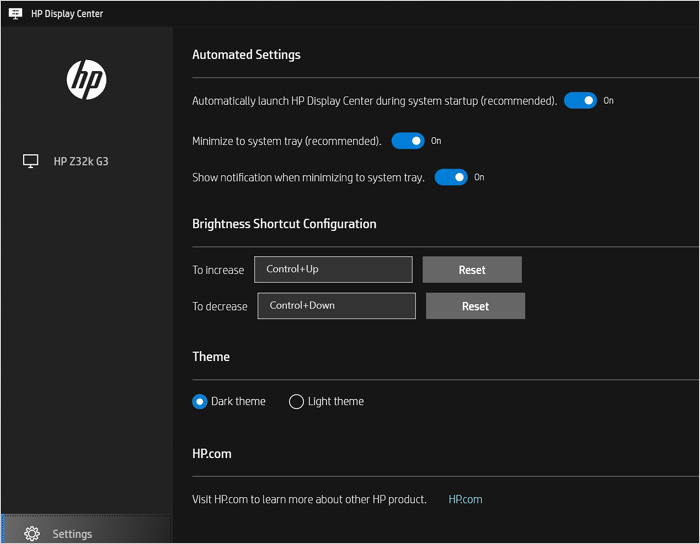Click the Automated Settings heading
Viewport: 700px width, 544px height.
coord(246,54)
